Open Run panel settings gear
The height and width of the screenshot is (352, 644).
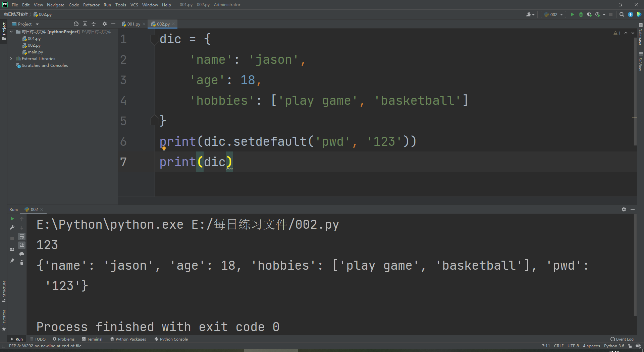624,209
